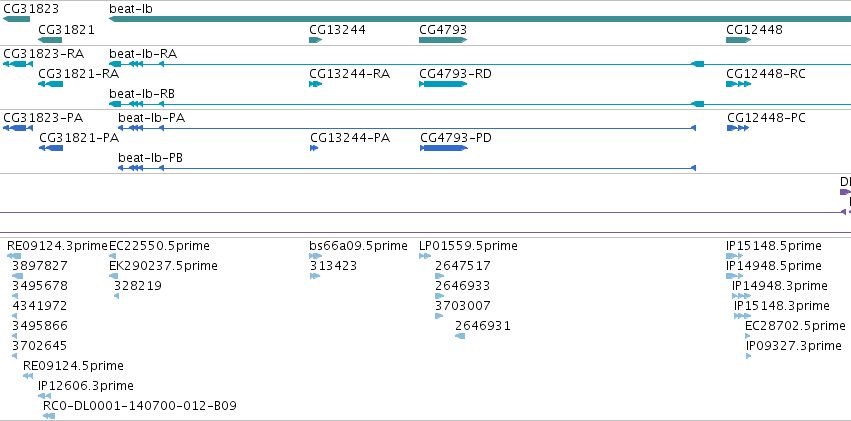The height and width of the screenshot is (421, 851).
Task: Click the IP15148.3prime EST label
Action: pyautogui.click(x=782, y=306)
